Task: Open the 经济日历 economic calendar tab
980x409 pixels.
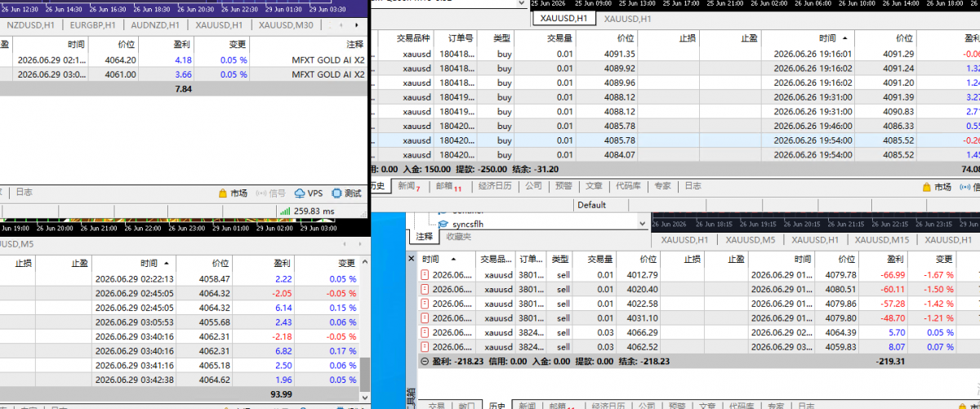Action: point(494,186)
